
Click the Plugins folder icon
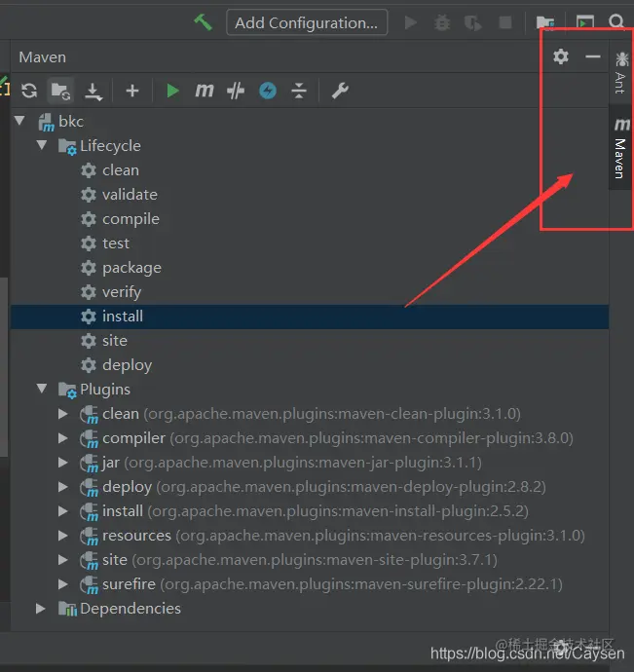pos(67,390)
